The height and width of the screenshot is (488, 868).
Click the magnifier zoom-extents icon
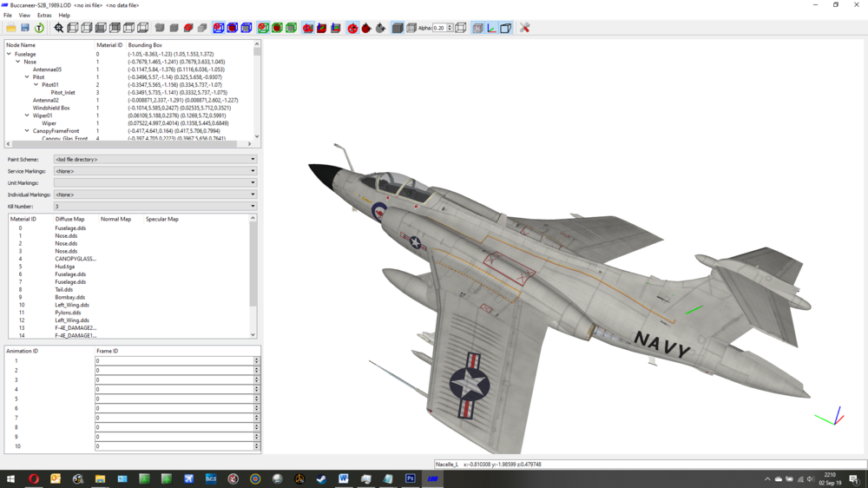point(59,28)
